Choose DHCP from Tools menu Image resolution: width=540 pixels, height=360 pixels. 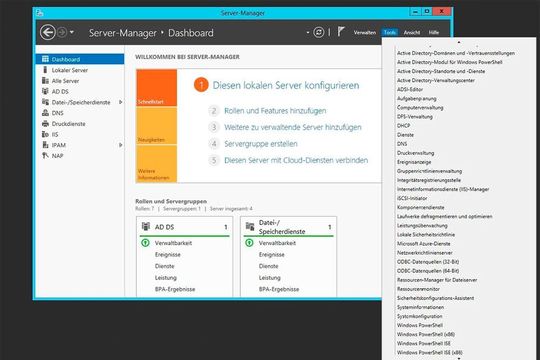point(403,126)
